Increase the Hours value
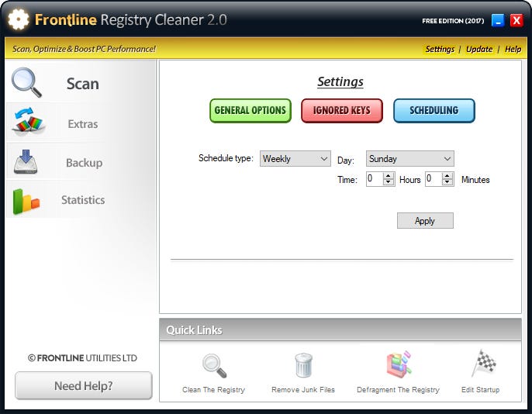Screen dimensions: 532x414 (389, 176)
